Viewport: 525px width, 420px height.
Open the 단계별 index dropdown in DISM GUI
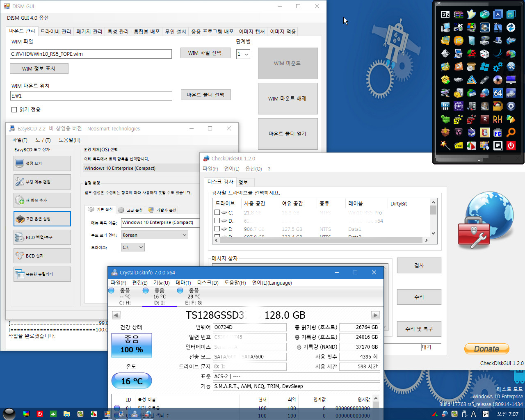pos(243,54)
